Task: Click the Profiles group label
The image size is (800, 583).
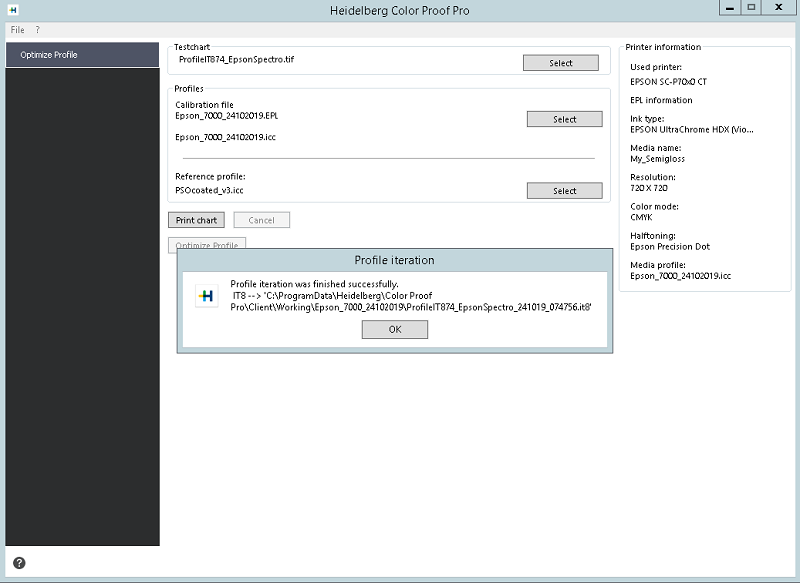Action: pos(189,88)
